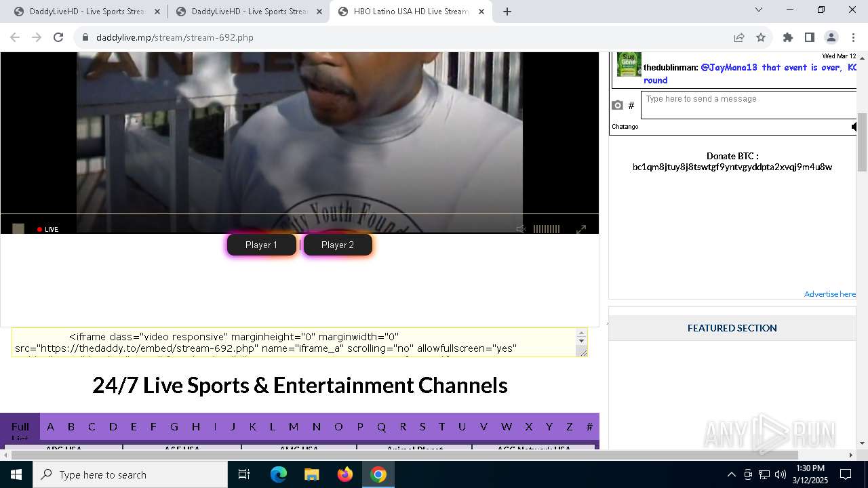This screenshot has width=868, height=488.
Task: Select letter M in channel alphabet bar
Action: pos(293,426)
